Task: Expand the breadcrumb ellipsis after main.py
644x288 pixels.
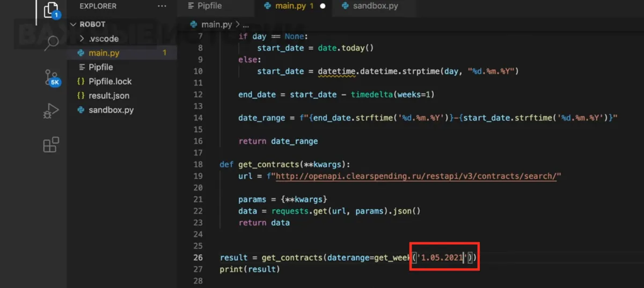Action: point(246,25)
